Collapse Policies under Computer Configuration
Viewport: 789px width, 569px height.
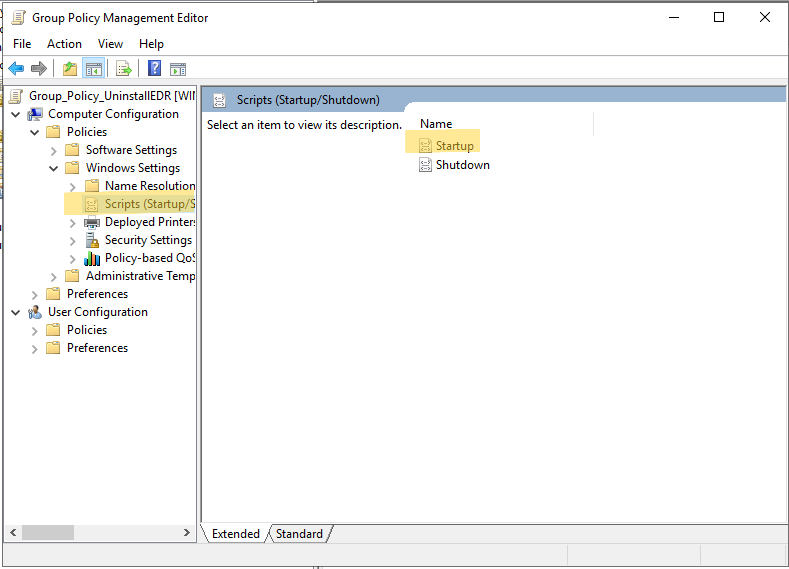point(35,133)
